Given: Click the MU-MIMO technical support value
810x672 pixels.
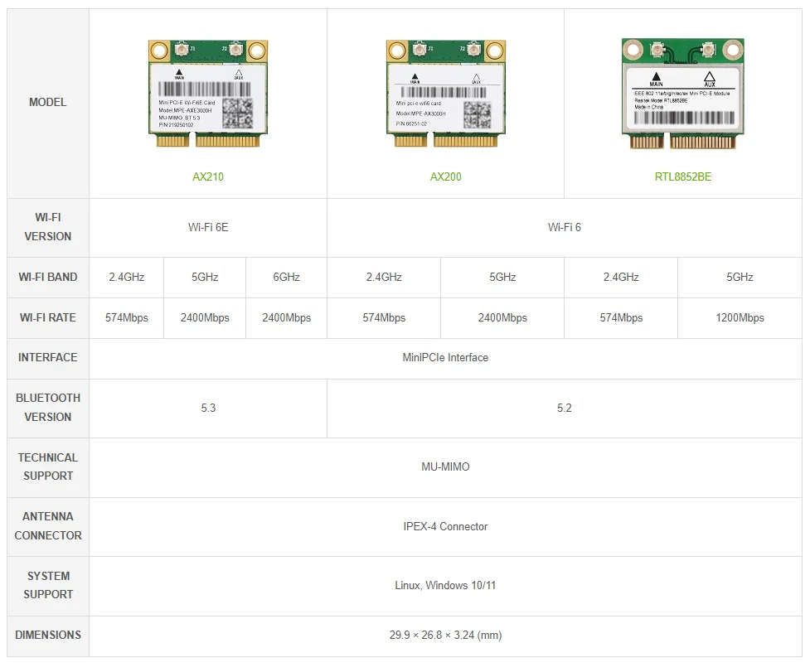Looking at the screenshot, I should (445, 467).
